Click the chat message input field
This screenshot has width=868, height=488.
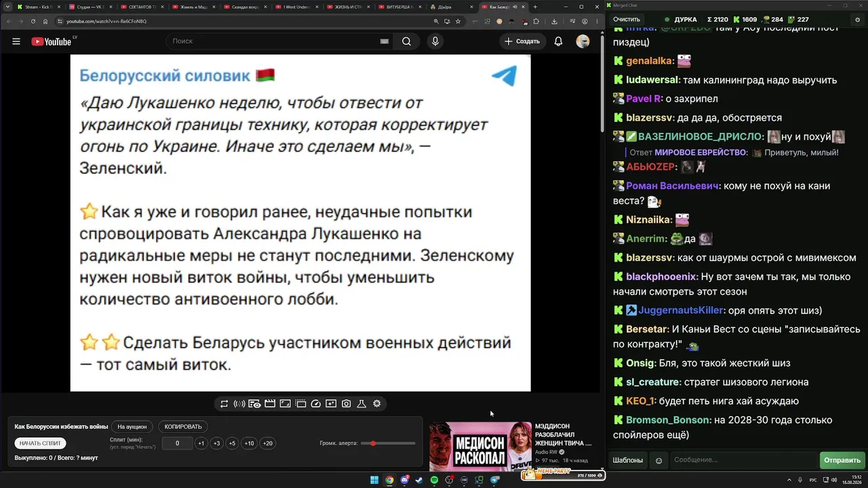743,461
